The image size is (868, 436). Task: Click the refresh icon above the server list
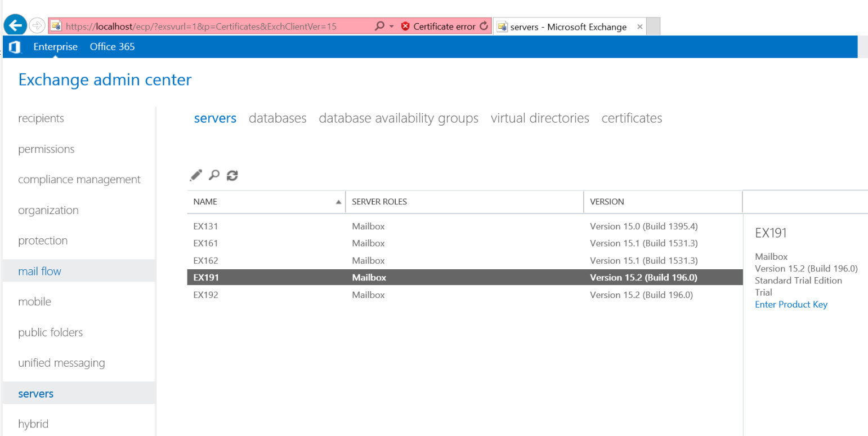232,175
